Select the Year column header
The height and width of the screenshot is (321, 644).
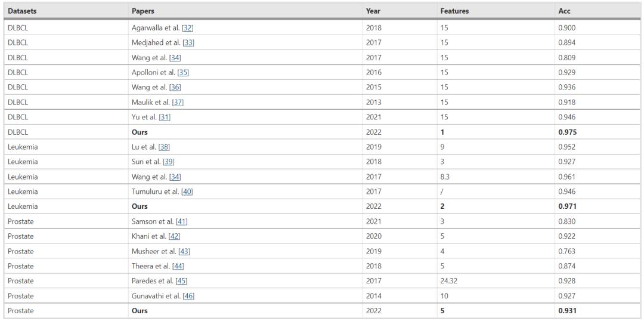click(373, 11)
